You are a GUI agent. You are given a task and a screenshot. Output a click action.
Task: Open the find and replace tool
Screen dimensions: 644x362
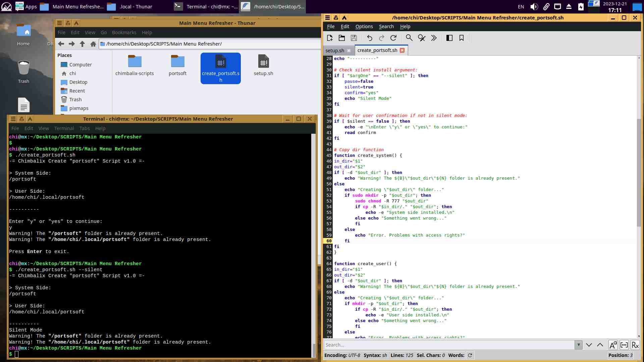coord(422,38)
